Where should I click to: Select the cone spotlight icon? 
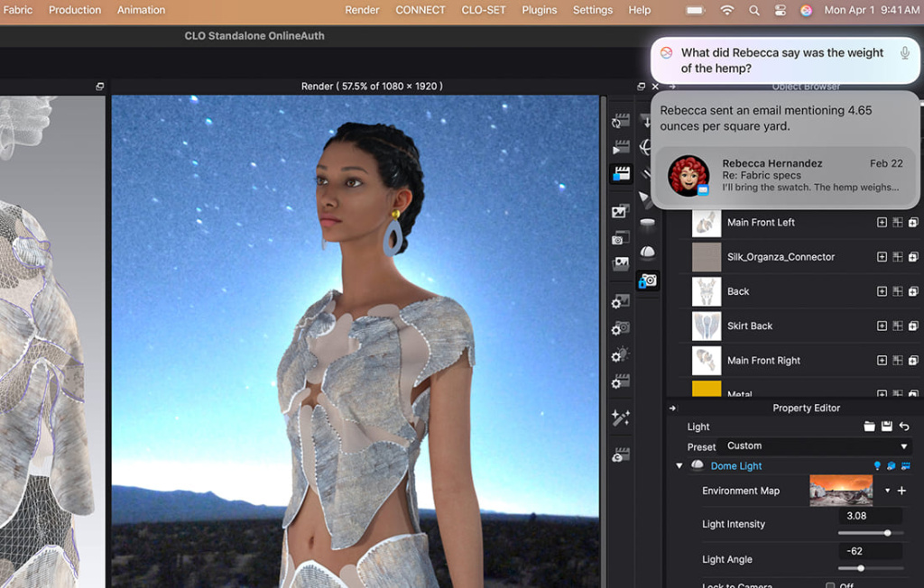[x=646, y=199]
